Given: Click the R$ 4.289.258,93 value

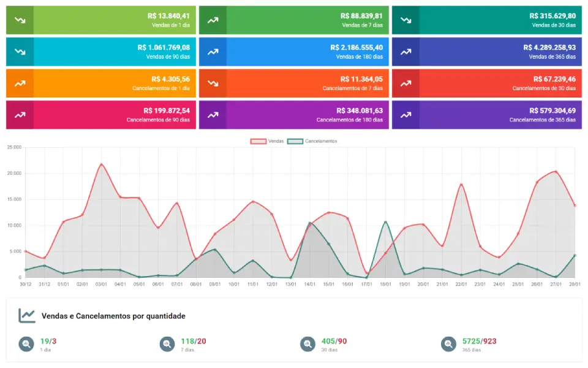Looking at the screenshot, I should coord(550,48).
